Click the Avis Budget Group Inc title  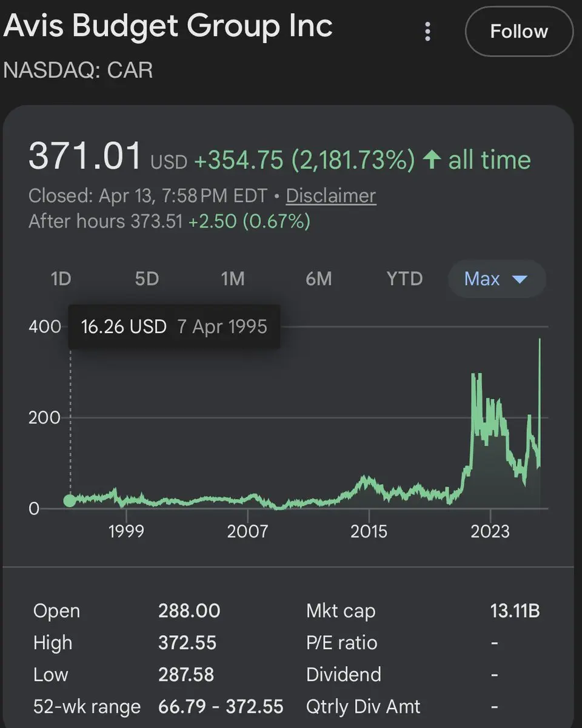pyautogui.click(x=169, y=25)
